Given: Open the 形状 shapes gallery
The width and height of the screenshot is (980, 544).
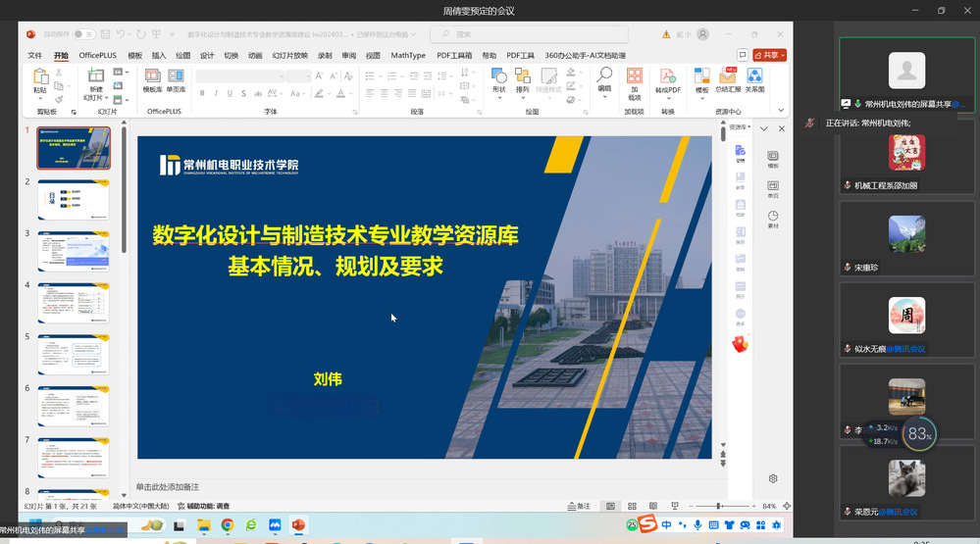Looking at the screenshot, I should 498,78.
